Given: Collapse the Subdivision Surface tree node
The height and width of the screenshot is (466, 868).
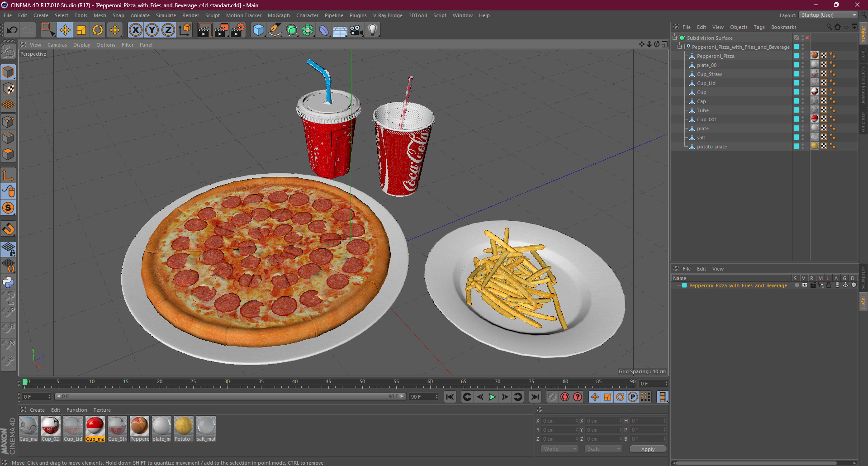Looking at the screenshot, I should coord(675,38).
